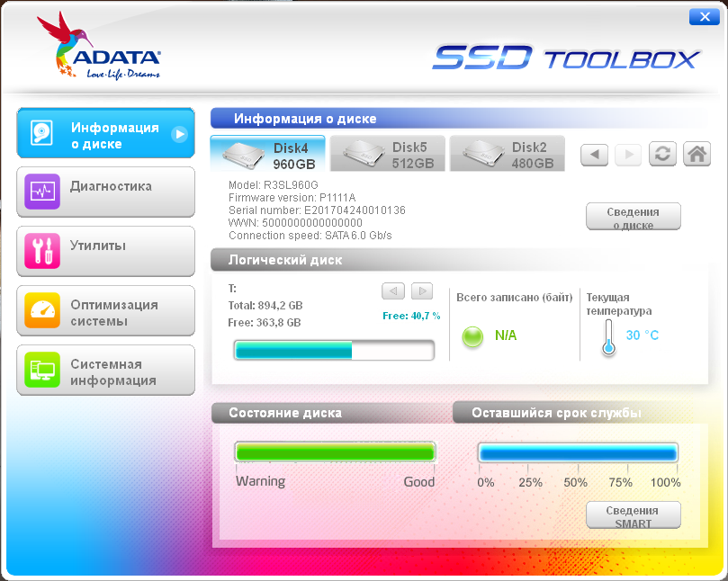Go to previous logical disk partition

pyautogui.click(x=392, y=291)
